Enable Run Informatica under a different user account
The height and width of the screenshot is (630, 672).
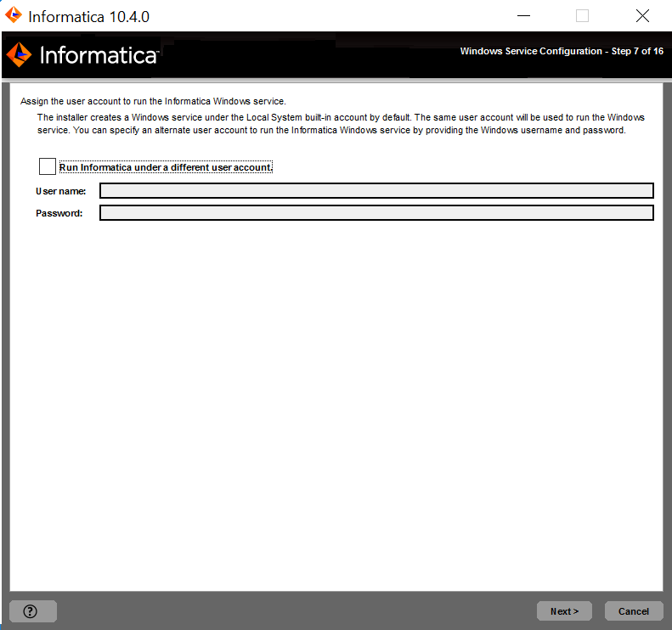[48, 166]
